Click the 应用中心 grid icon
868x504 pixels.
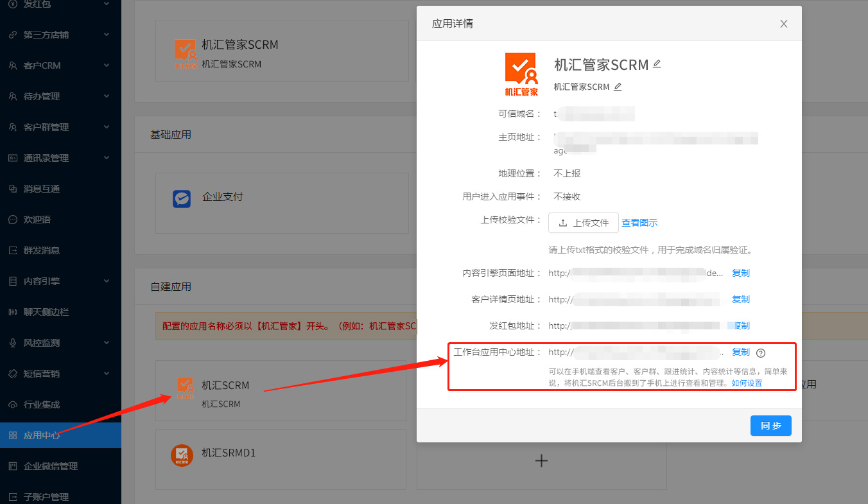click(12, 435)
